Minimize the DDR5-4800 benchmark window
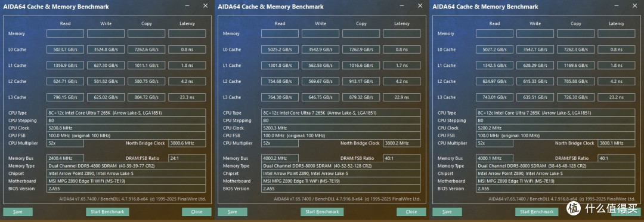The width and height of the screenshot is (644, 222). coord(187,6)
